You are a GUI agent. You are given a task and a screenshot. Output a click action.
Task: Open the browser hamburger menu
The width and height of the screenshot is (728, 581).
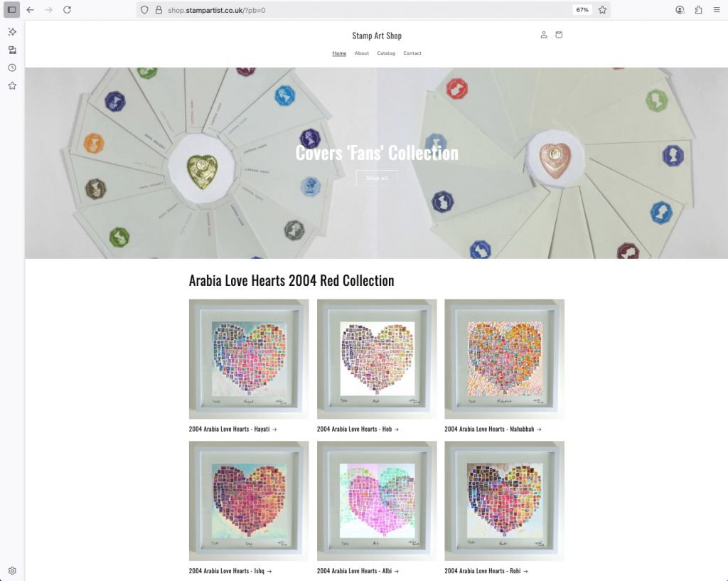[717, 10]
